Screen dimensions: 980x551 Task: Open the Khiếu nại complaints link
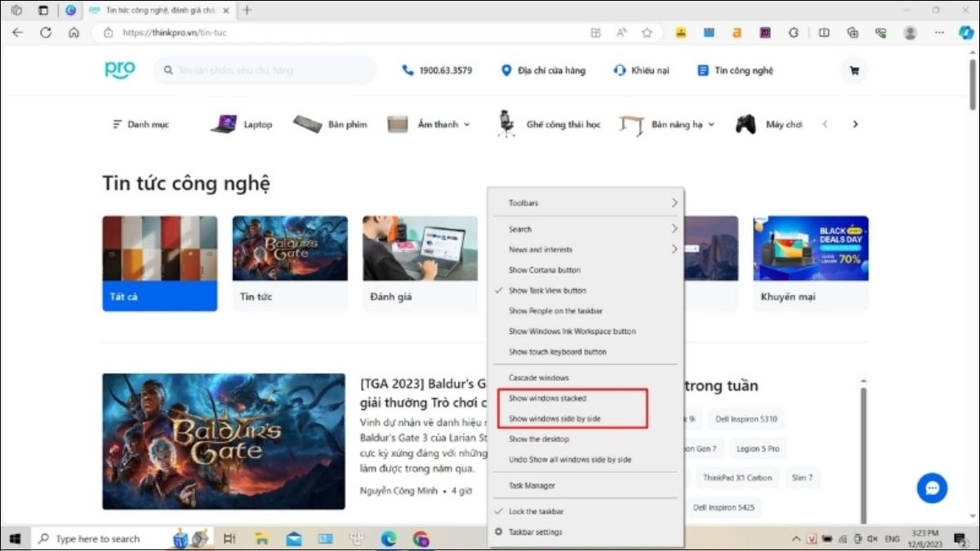coord(641,70)
